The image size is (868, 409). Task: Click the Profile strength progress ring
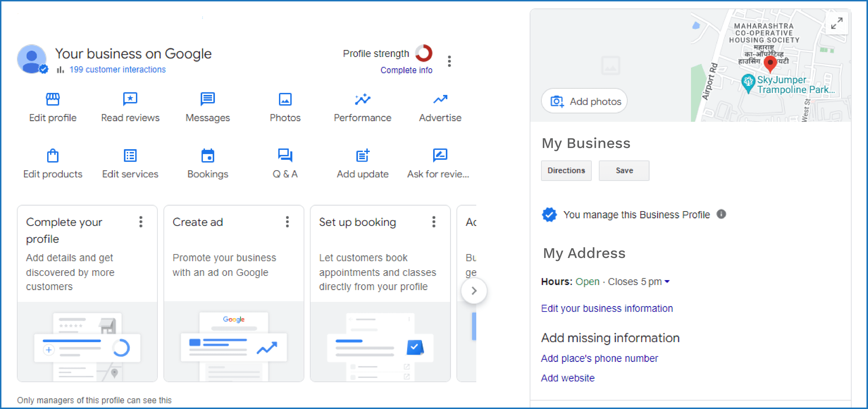pos(424,53)
